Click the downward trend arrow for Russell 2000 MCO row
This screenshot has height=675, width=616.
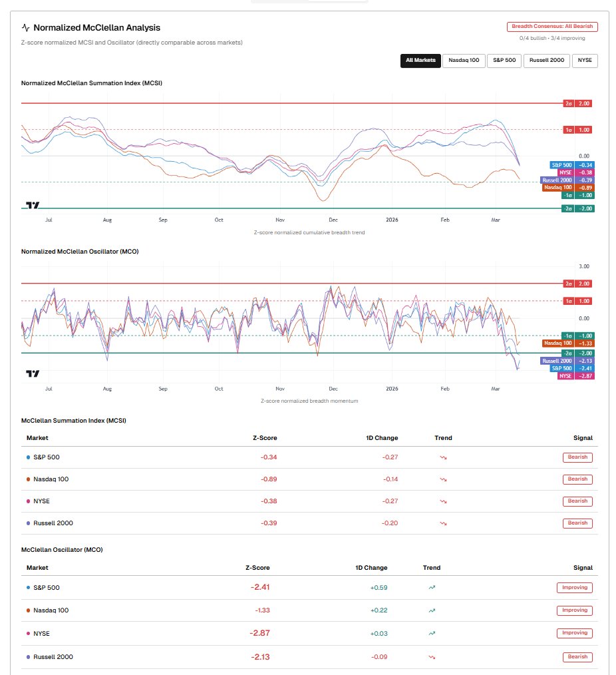point(432,657)
